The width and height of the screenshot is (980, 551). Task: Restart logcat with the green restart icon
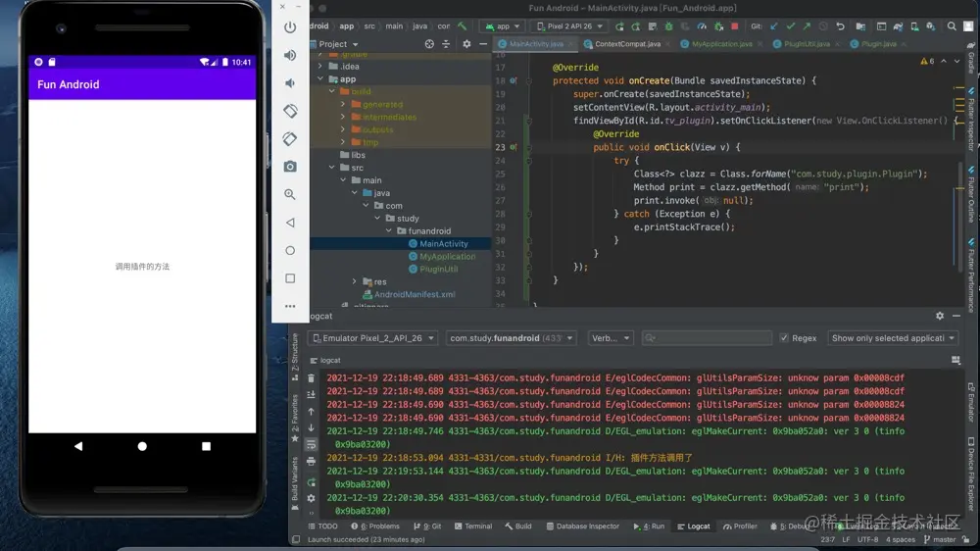(312, 482)
